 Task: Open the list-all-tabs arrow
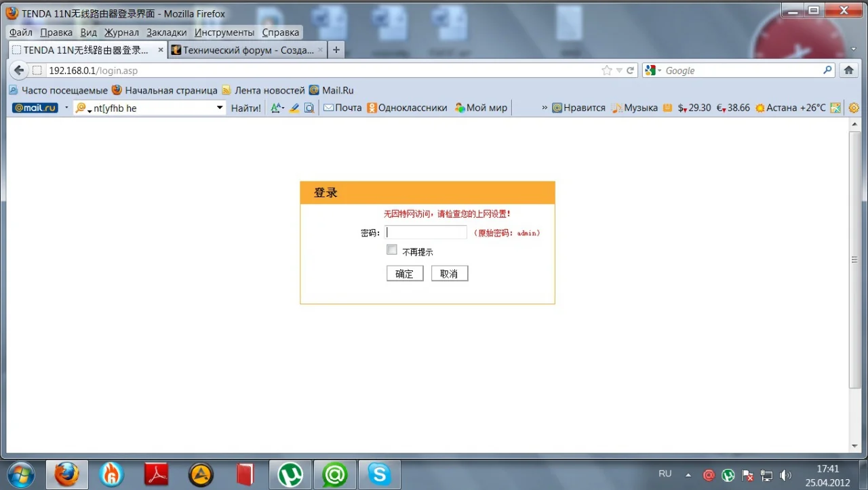point(853,49)
